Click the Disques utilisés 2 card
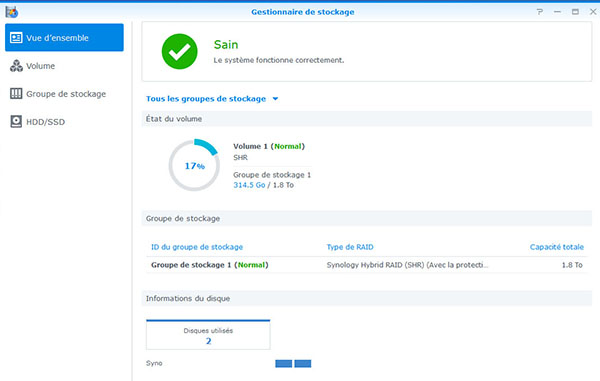The image size is (600, 381). (x=208, y=335)
